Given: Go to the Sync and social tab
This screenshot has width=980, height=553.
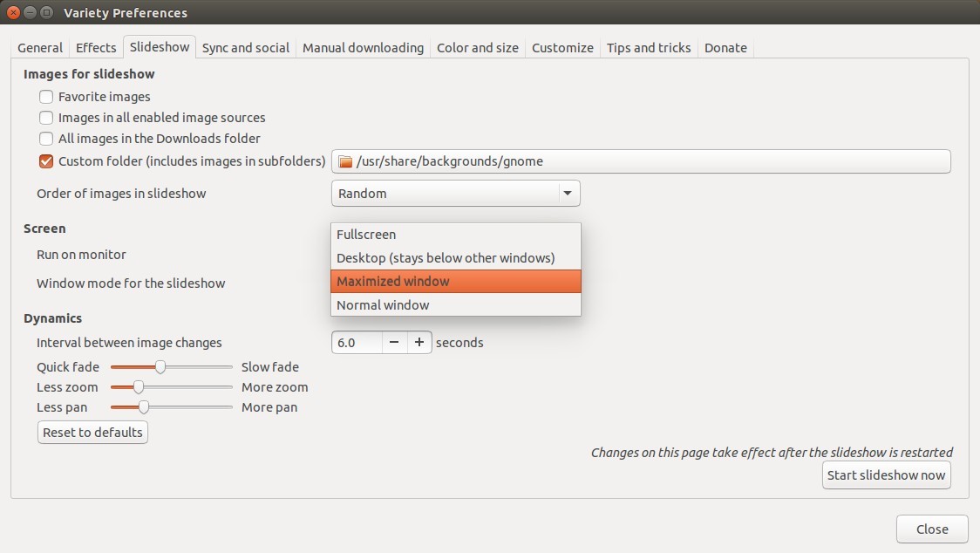Looking at the screenshot, I should pos(245,47).
